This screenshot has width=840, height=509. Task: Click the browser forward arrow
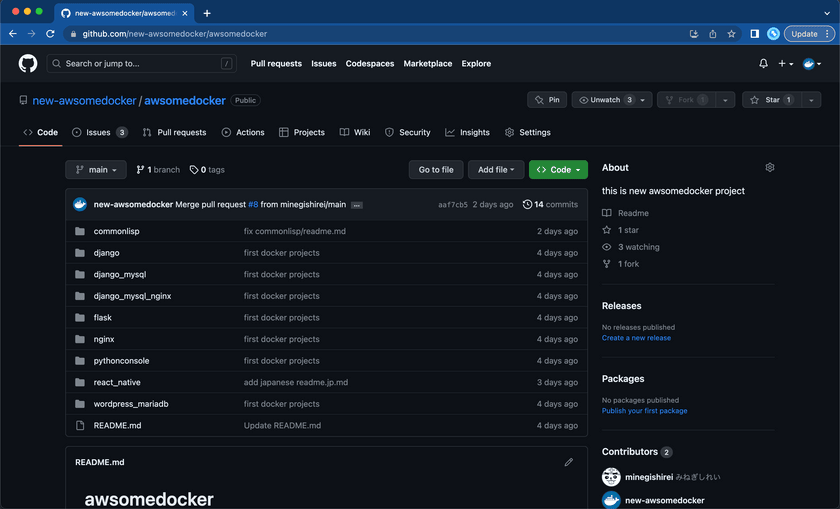click(x=32, y=34)
